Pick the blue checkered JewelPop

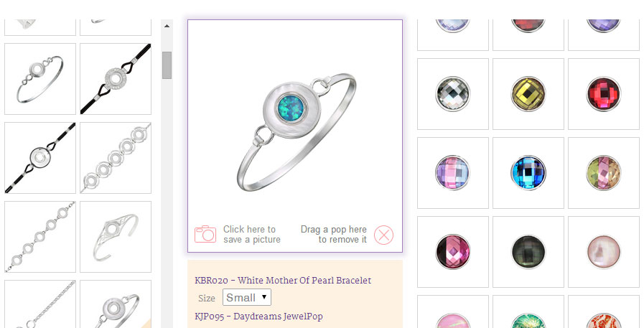(x=528, y=173)
